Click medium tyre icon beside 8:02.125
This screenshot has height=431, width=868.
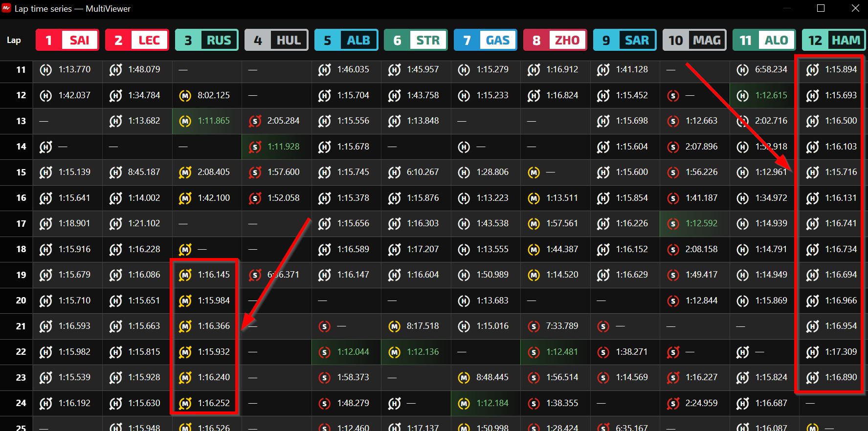[x=185, y=96]
